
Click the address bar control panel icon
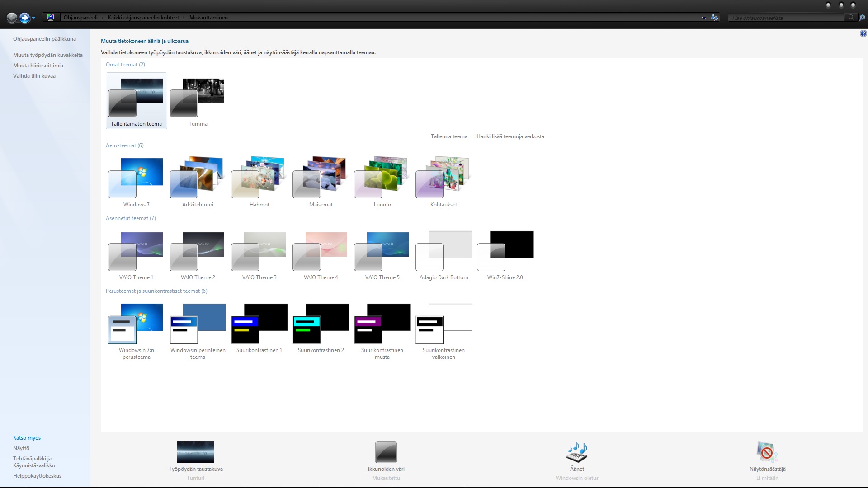[51, 17]
